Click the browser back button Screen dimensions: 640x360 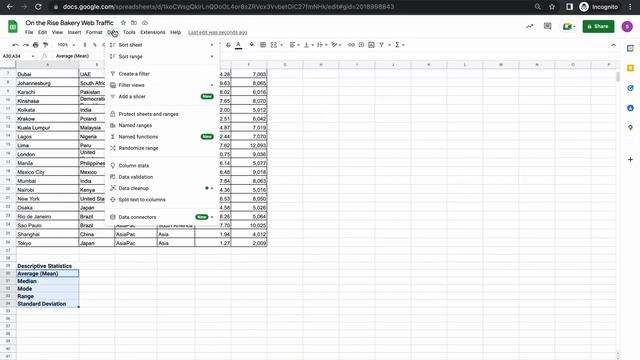pyautogui.click(x=10, y=7)
